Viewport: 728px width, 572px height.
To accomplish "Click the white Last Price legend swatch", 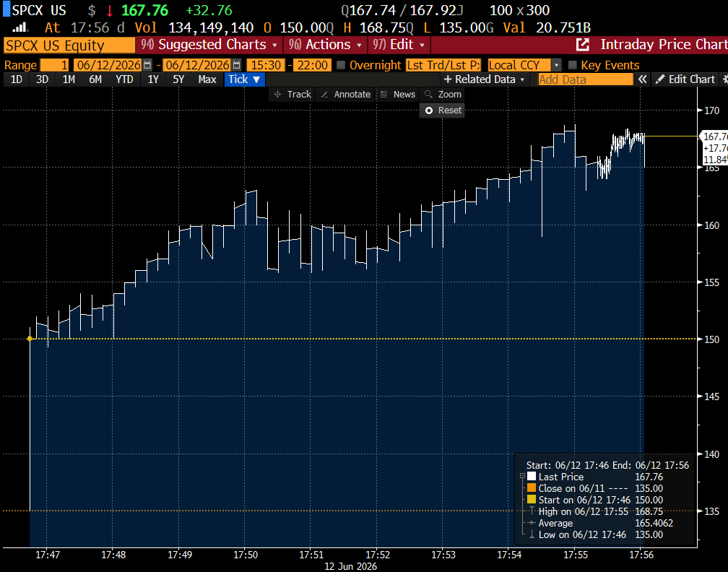I will pos(532,477).
